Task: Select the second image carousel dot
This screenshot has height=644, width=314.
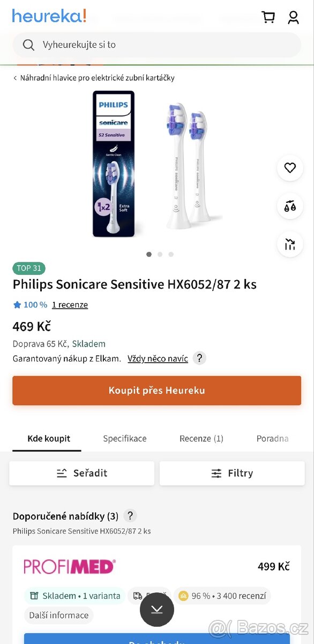Action: (x=160, y=254)
